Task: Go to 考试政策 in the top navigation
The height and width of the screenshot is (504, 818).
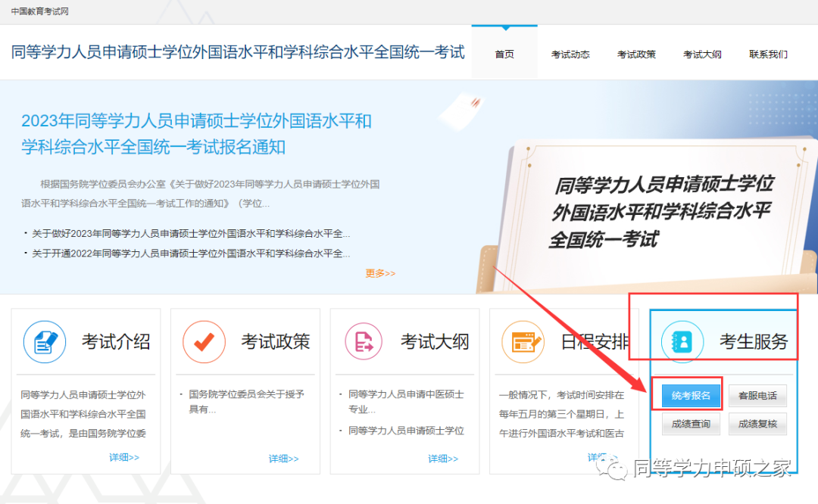Action: [636, 54]
